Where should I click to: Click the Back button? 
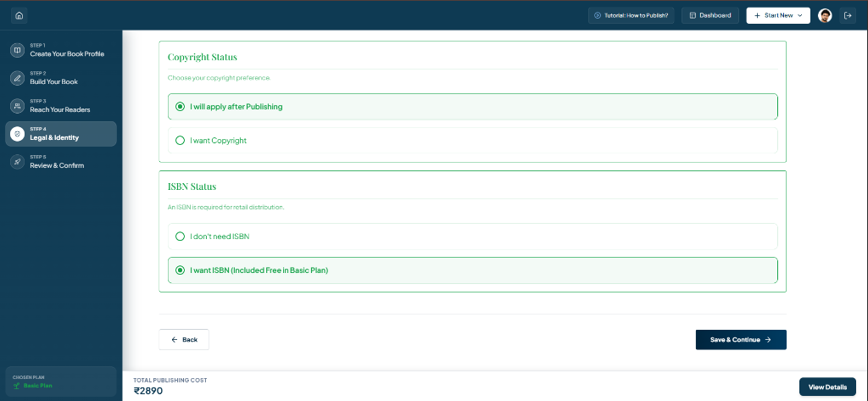click(x=184, y=339)
